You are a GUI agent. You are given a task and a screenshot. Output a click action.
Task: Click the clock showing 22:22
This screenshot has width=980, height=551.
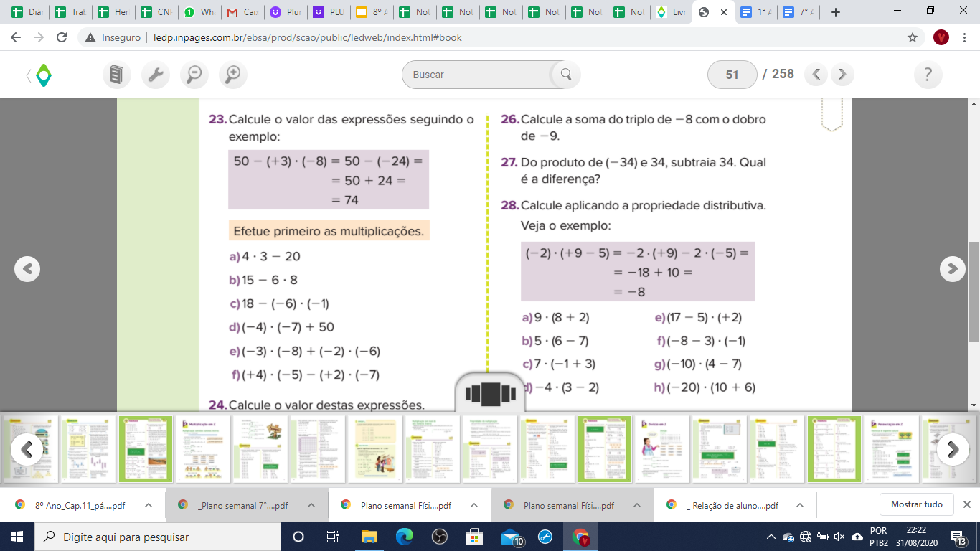tap(915, 531)
